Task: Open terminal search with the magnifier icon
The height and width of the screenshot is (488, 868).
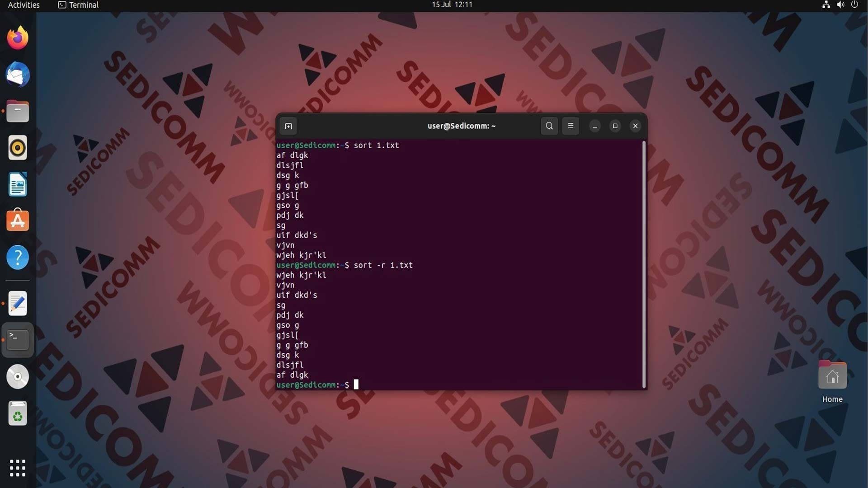Action: tap(549, 126)
